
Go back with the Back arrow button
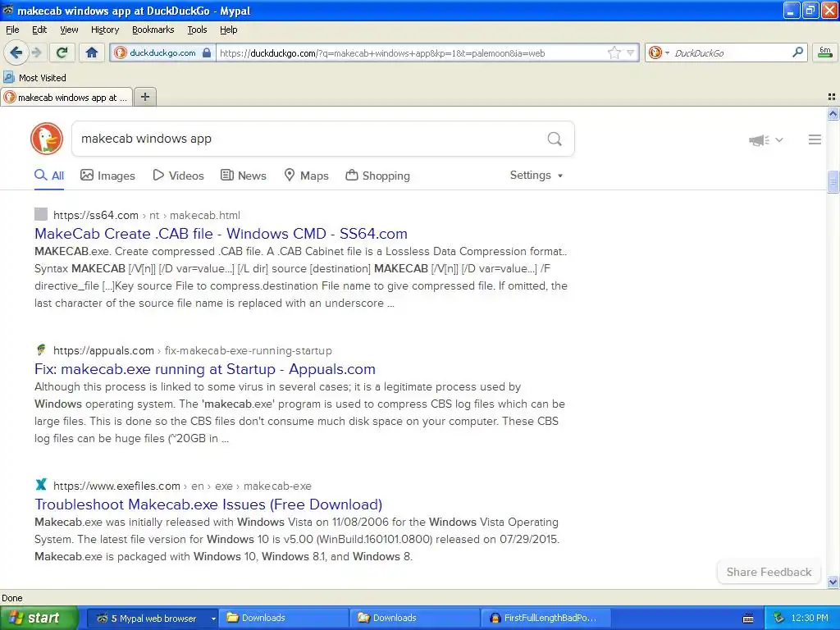point(16,52)
